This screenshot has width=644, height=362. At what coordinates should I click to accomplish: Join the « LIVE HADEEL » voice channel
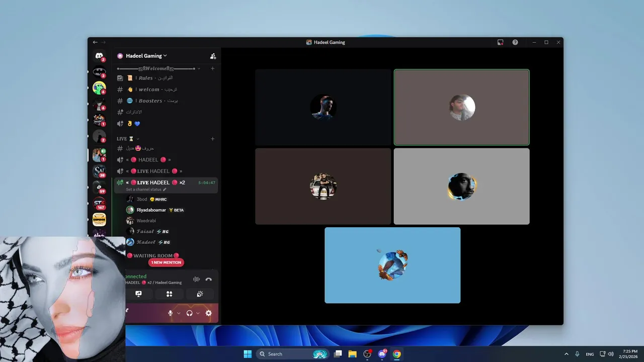(166, 171)
